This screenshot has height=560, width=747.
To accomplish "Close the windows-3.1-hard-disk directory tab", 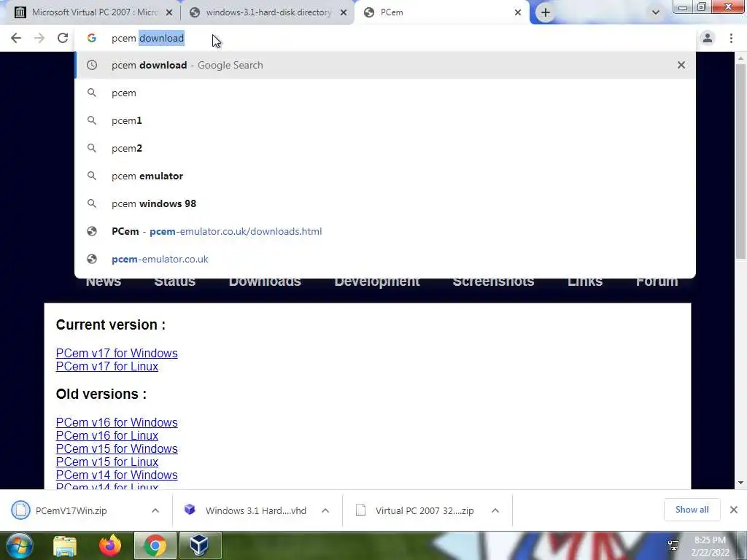I will click(344, 13).
